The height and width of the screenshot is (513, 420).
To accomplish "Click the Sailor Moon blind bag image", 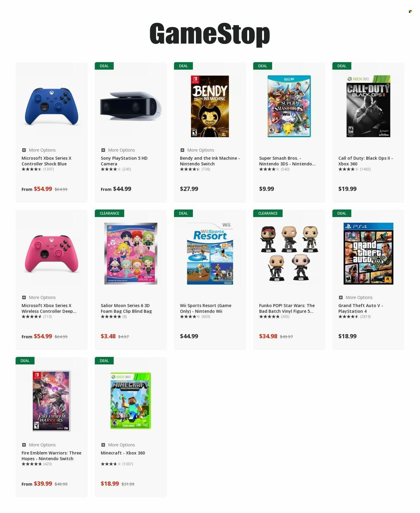I will click(131, 253).
